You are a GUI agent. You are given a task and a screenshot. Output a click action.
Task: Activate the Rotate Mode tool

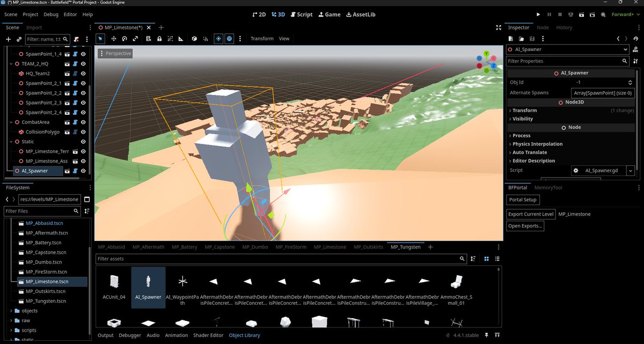[125, 39]
